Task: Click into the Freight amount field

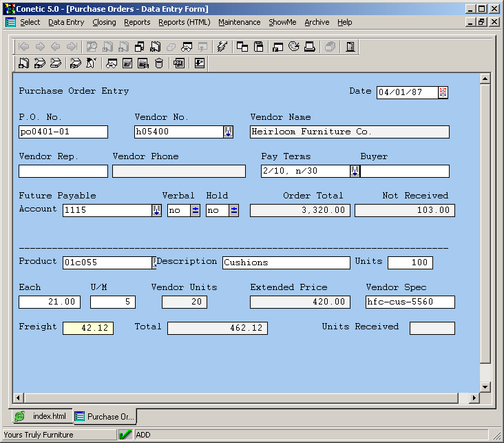Action: click(x=88, y=329)
